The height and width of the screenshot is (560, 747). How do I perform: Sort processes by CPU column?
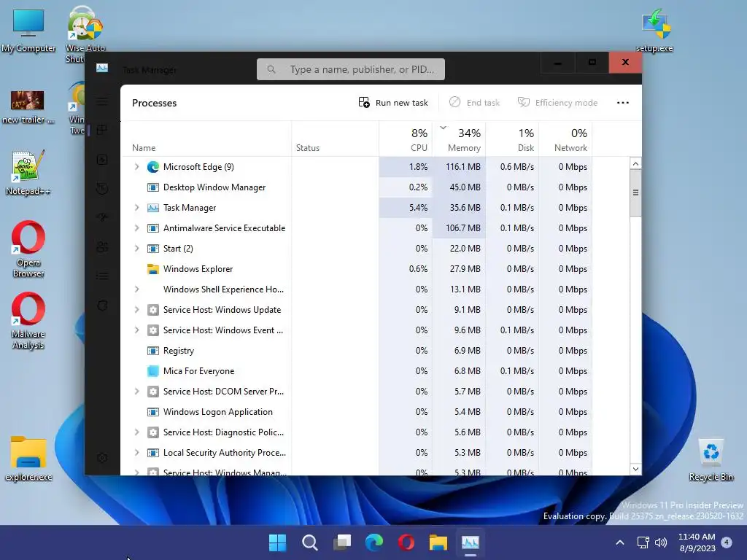(x=406, y=139)
